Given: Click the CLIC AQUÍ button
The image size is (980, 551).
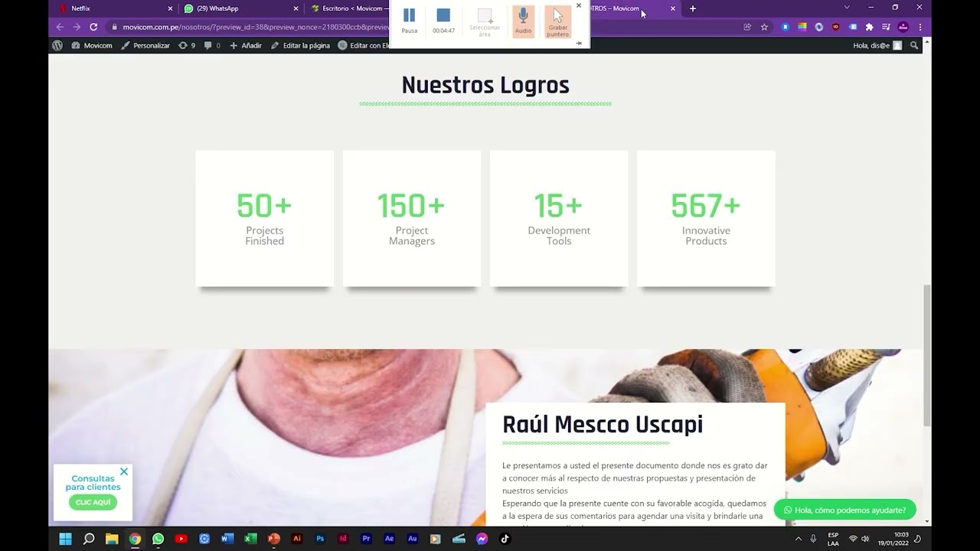Looking at the screenshot, I should click(93, 502).
